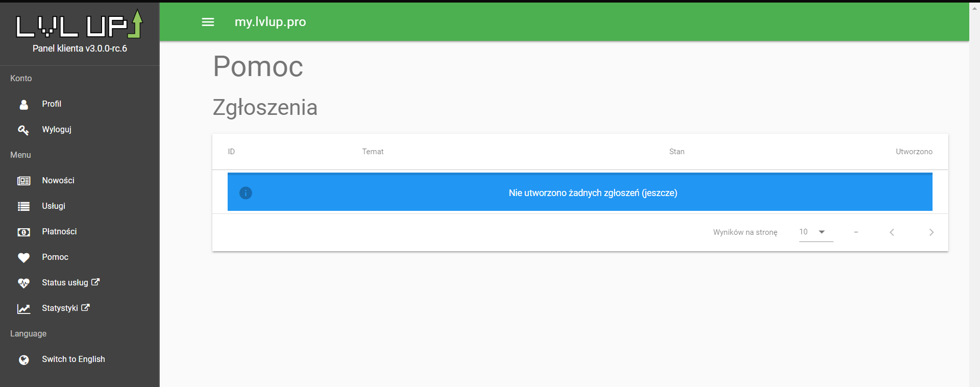
Task: Click the LVL UP logo
Action: point(80,26)
